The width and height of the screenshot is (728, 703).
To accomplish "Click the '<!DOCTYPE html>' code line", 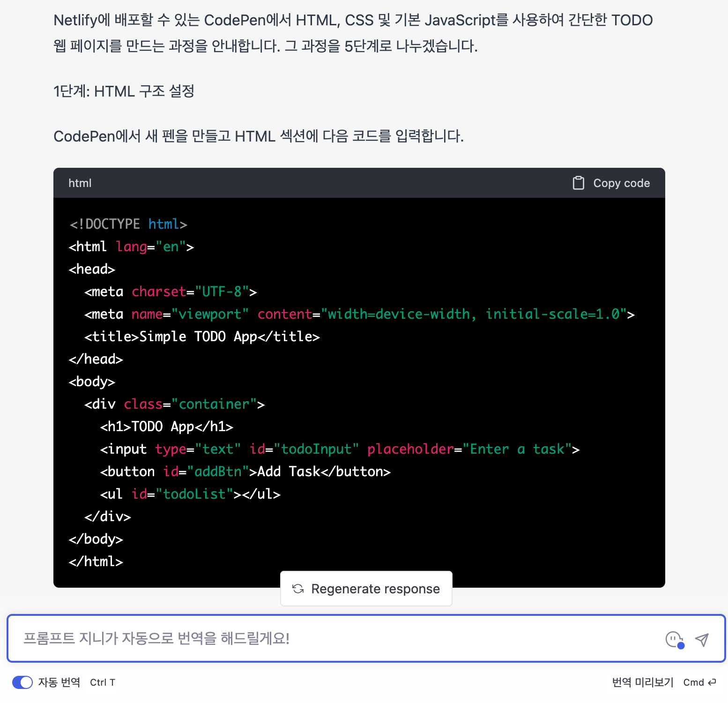I will [x=128, y=224].
